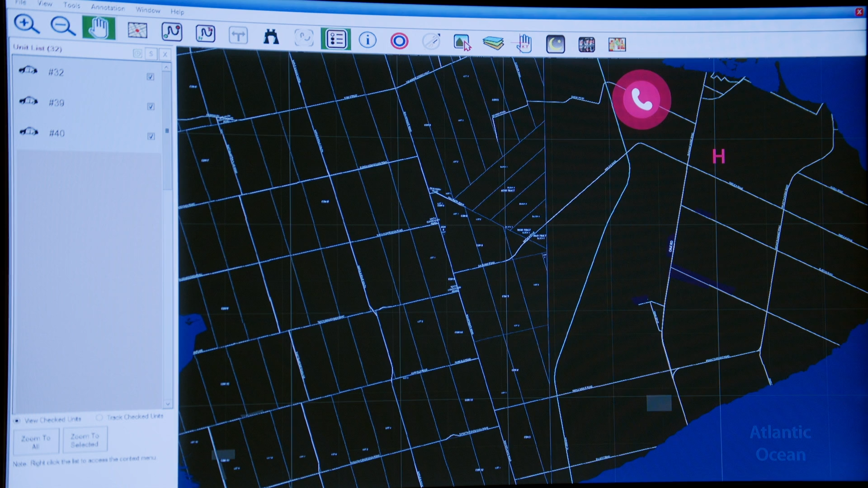Open the Identify info tool
This screenshot has height=488, width=868.
coord(368,40)
